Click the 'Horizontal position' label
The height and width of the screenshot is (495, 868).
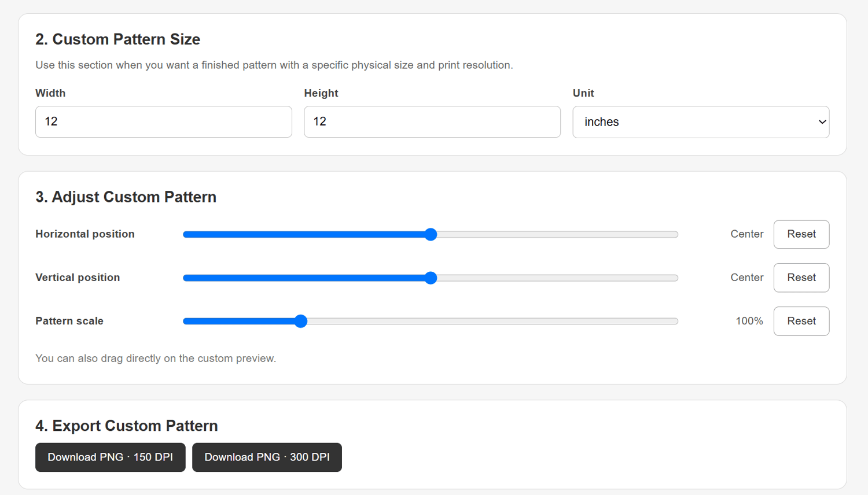pyautogui.click(x=85, y=234)
